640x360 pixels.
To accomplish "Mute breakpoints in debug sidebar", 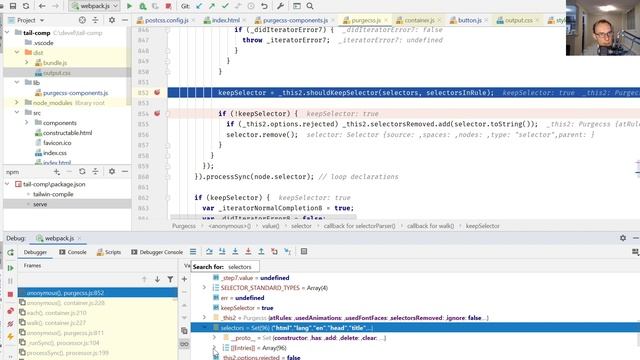I will point(11,324).
